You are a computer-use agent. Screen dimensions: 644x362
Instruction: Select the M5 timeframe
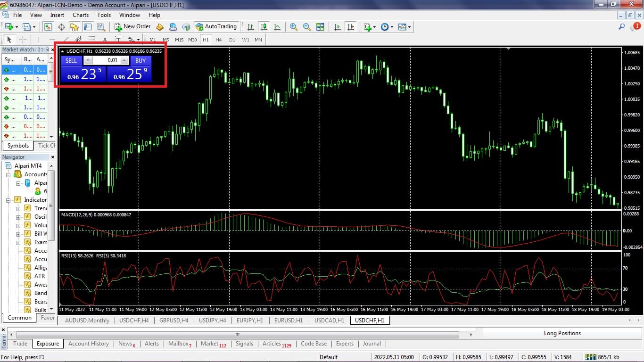click(166, 40)
